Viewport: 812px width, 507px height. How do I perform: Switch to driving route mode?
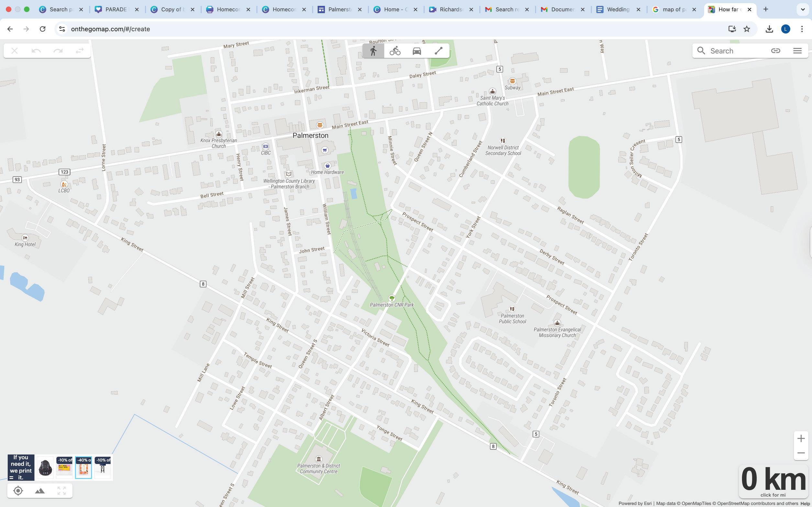(417, 51)
